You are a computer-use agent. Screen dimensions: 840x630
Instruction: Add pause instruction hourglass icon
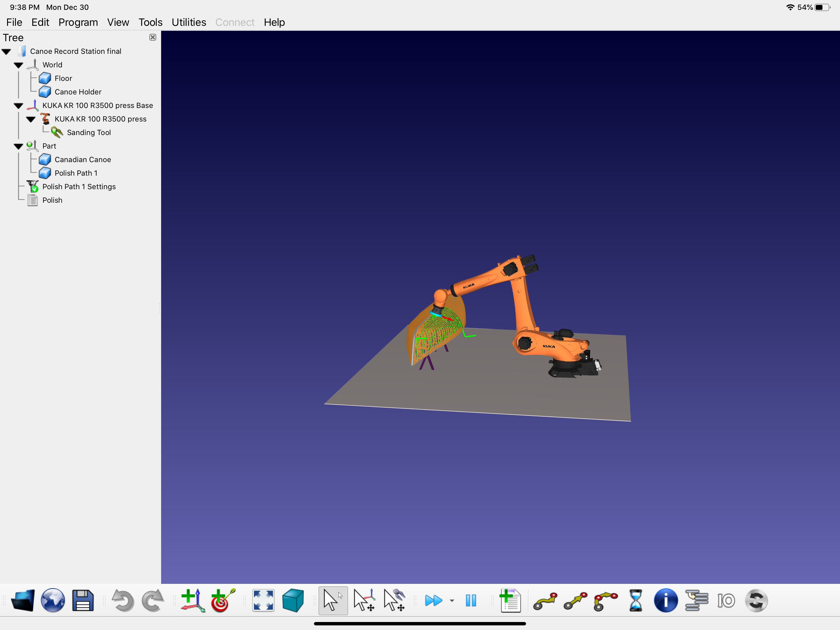coord(635,600)
